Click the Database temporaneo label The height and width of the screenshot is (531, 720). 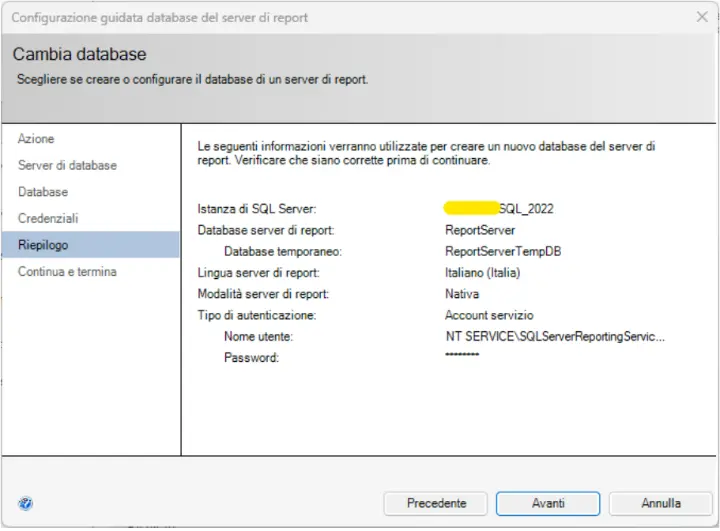click(283, 251)
